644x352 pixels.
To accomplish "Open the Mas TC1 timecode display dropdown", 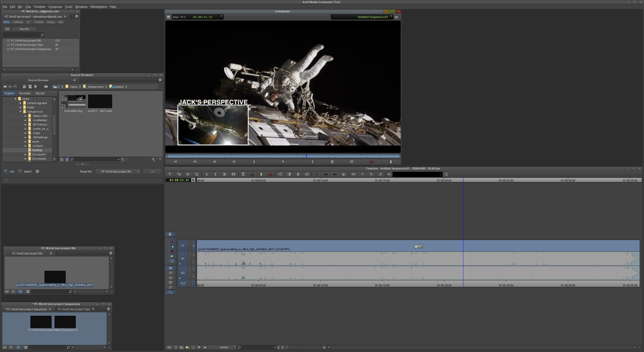I will click(198, 17).
